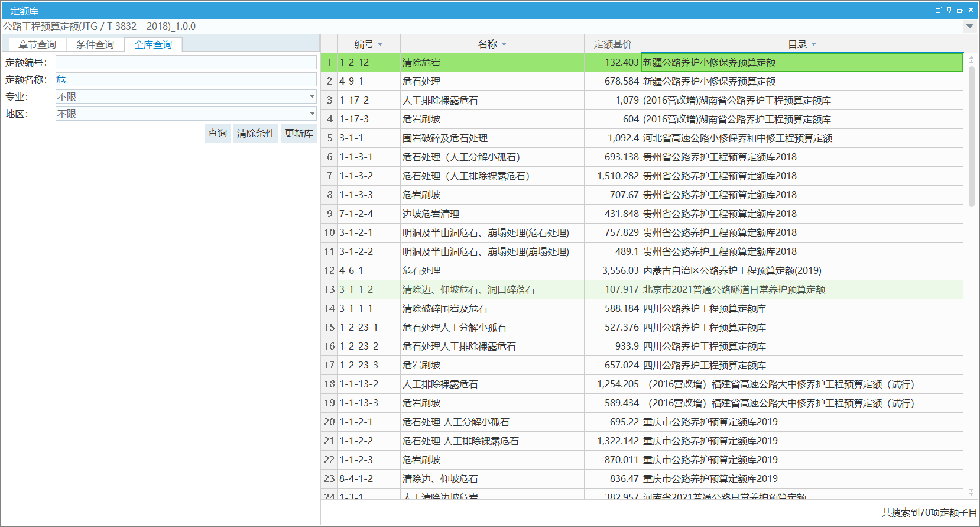Viewport: 980px width, 527px height.
Task: Click the 查询 button
Action: click(x=218, y=133)
